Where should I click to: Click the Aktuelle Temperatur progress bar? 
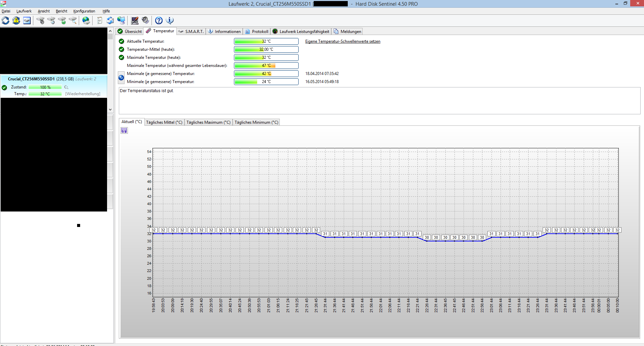click(266, 41)
